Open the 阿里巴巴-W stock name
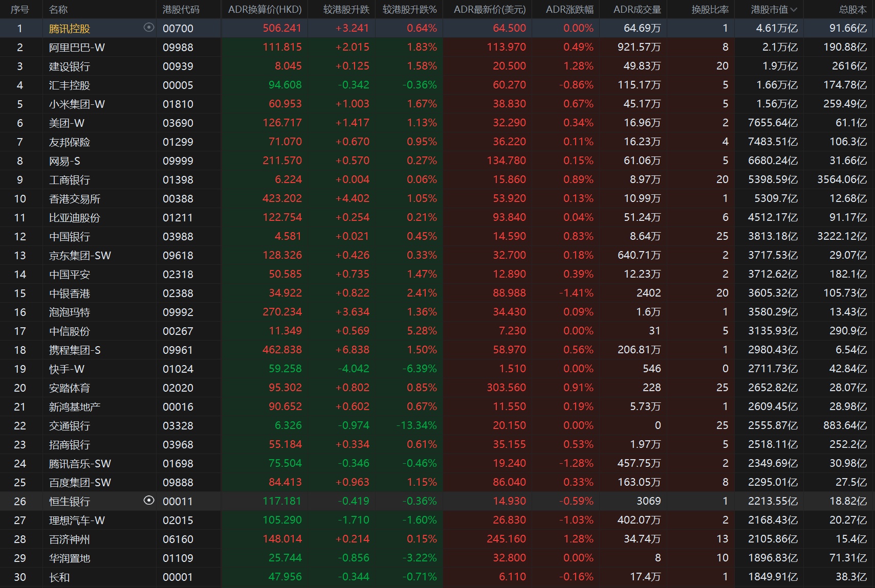 (77, 48)
